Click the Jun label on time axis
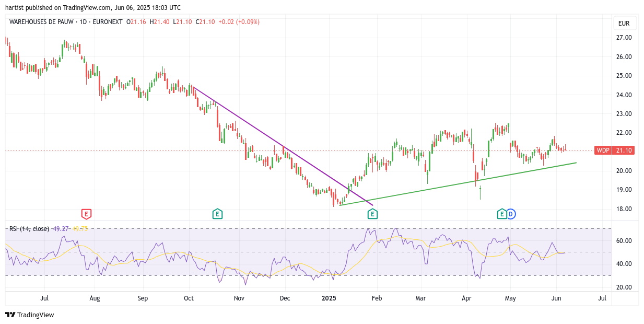This screenshot has width=644, height=324. coord(556,298)
